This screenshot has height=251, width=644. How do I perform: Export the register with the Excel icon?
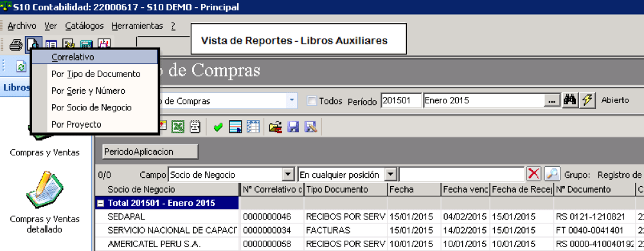pyautogui.click(x=177, y=126)
